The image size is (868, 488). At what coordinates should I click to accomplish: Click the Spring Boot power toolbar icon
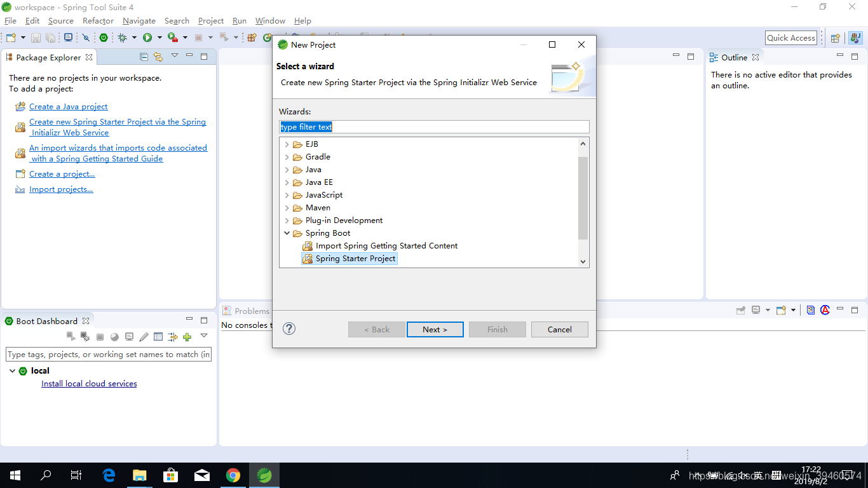click(104, 38)
